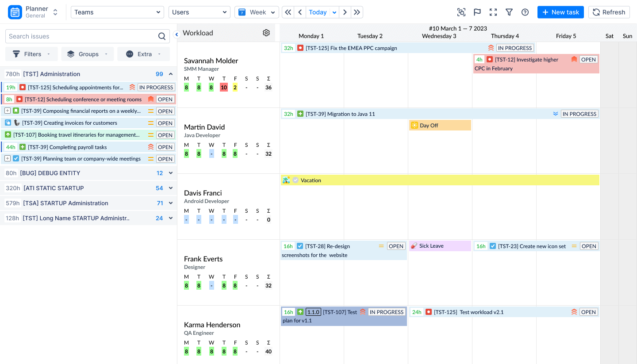637x364 pixels.
Task: Click the New task button
Action: [x=560, y=12]
